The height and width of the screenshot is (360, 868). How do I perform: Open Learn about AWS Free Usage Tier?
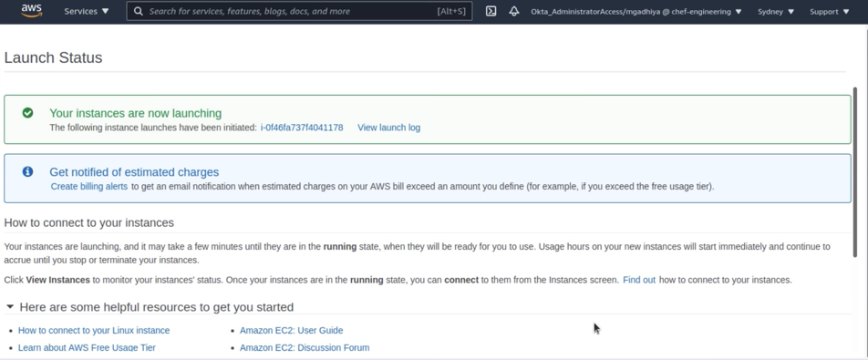click(87, 347)
